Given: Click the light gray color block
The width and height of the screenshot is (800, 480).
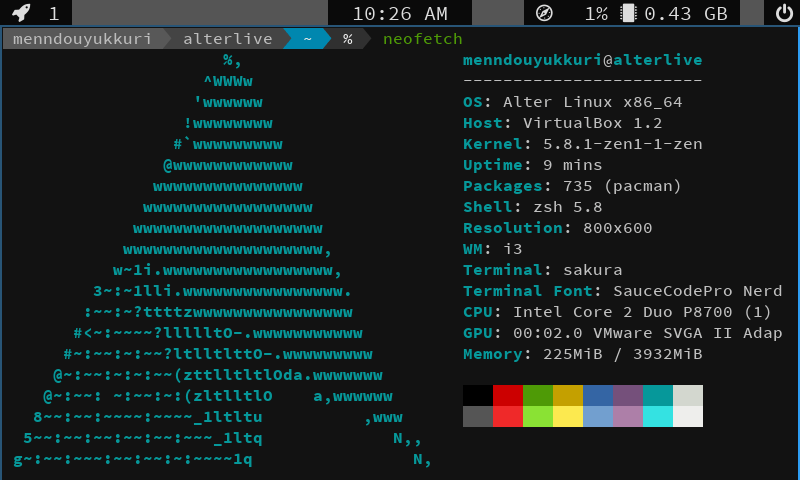Looking at the screenshot, I should (x=688, y=395).
